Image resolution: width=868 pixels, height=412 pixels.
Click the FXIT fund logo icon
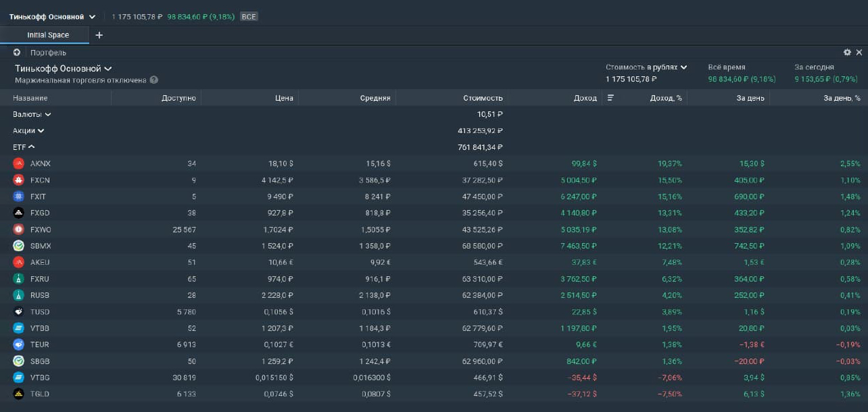pos(18,197)
